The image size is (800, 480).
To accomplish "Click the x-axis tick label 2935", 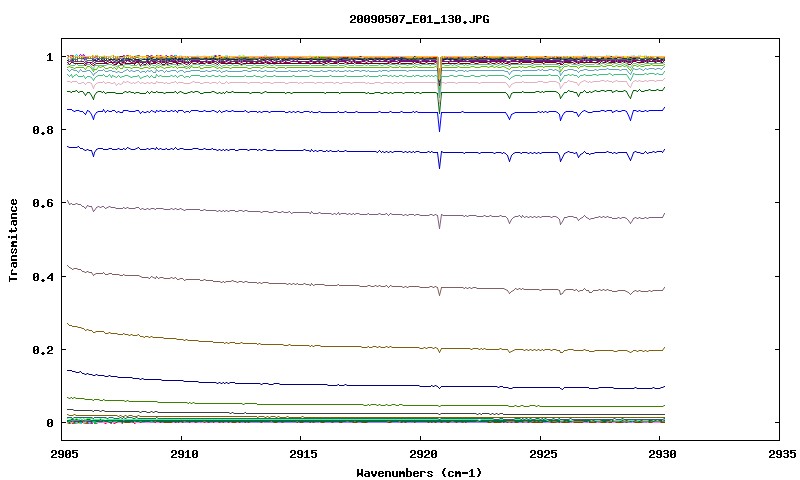I will pyautogui.click(x=781, y=454).
